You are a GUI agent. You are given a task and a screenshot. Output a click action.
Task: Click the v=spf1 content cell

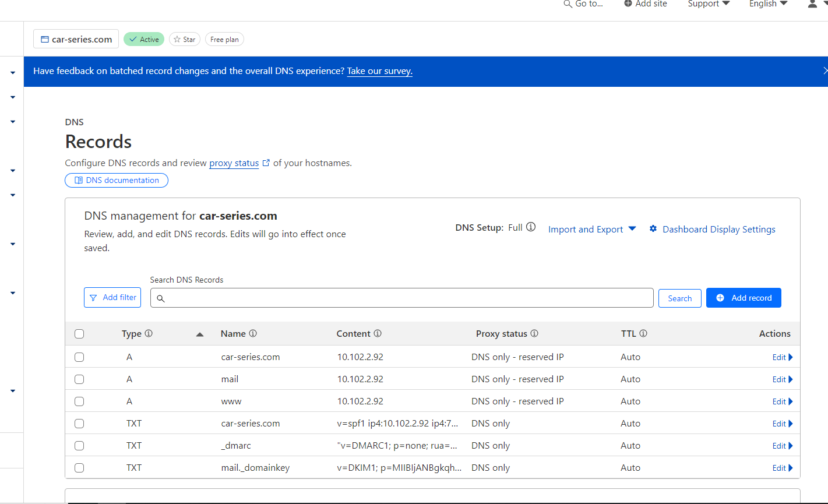pos(398,424)
